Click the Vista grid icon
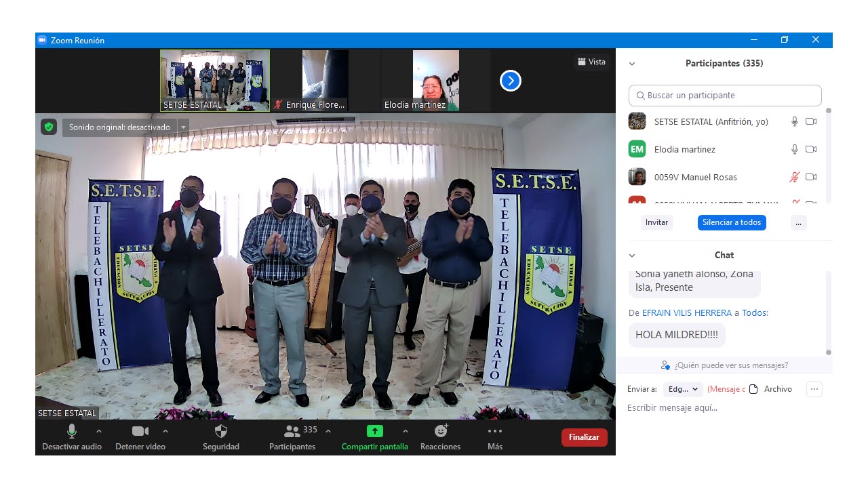This screenshot has width=868, height=488. pos(581,62)
